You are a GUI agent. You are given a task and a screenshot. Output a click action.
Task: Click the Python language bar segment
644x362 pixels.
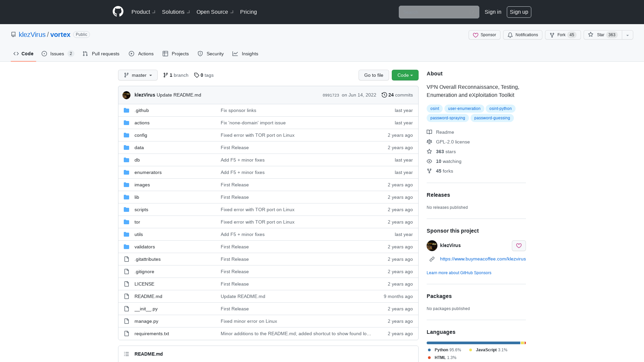(473, 343)
